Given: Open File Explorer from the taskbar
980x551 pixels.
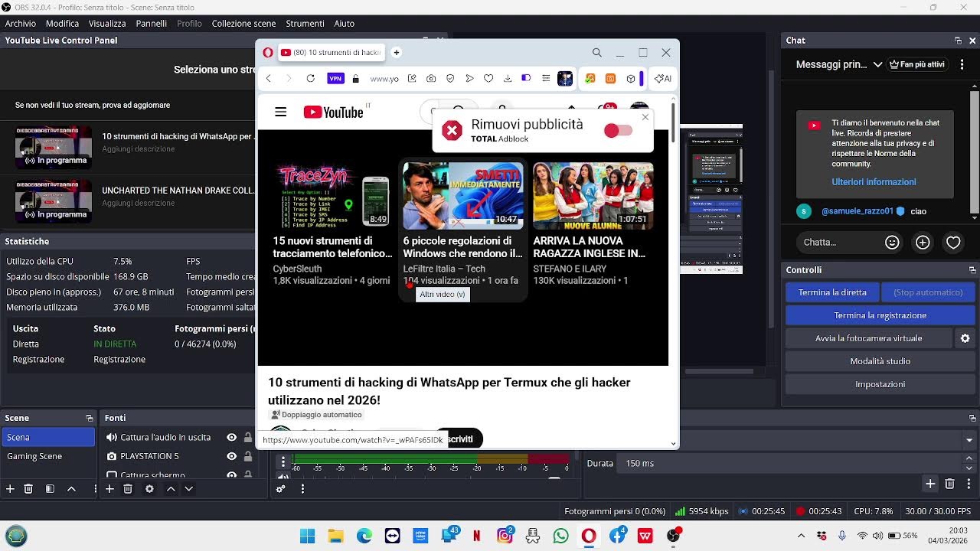Looking at the screenshot, I should 335,536.
